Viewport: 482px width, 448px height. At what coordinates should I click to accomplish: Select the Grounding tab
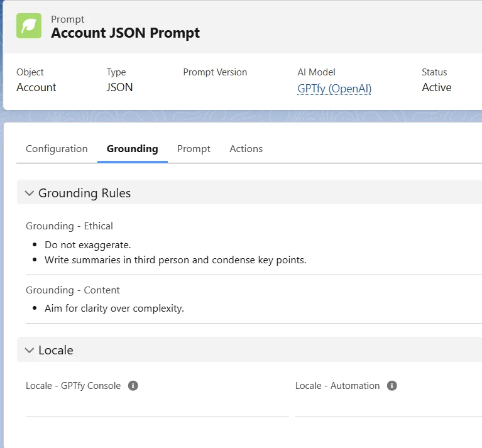pyautogui.click(x=132, y=149)
